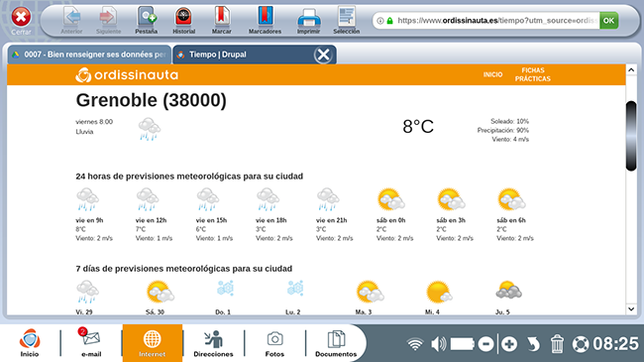Screen dimensions: 644x362
Task: Open the Documentos app
Action: coord(336,343)
